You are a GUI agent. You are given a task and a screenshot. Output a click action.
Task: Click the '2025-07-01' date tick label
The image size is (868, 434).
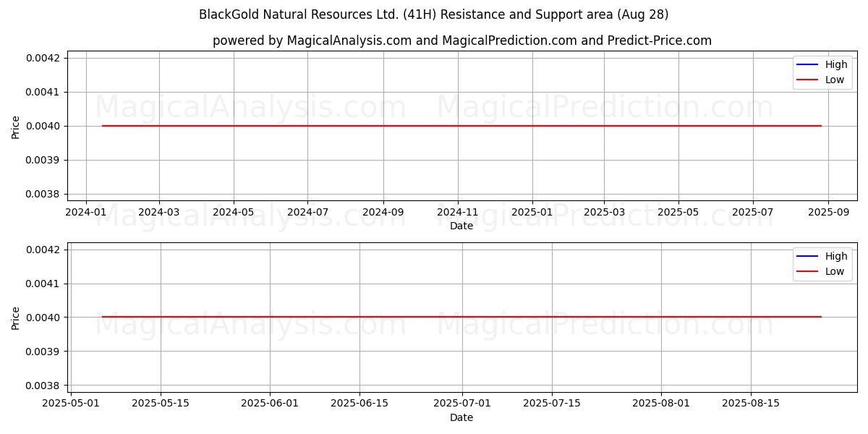coord(461,404)
